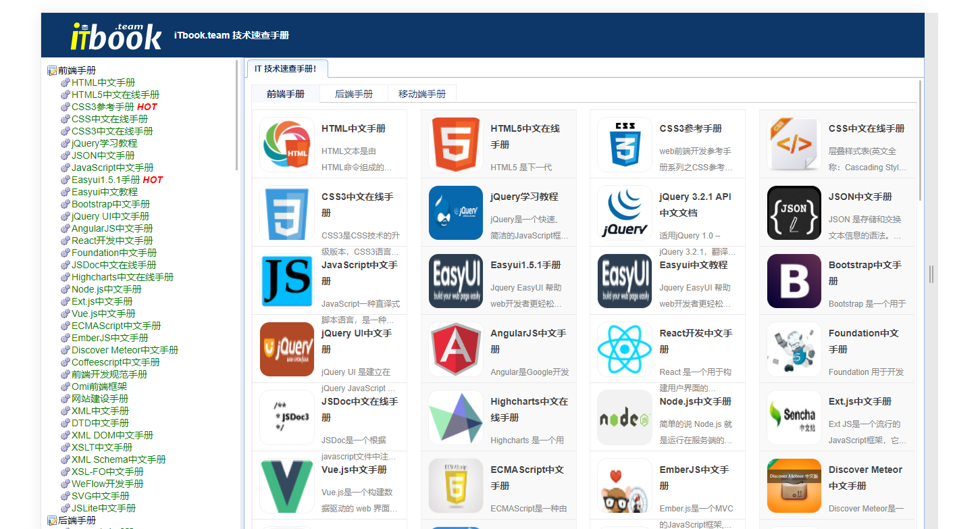Open the HTML中文手册 card icon
Image resolution: width=980 pixels, height=529 pixels.
tap(287, 145)
